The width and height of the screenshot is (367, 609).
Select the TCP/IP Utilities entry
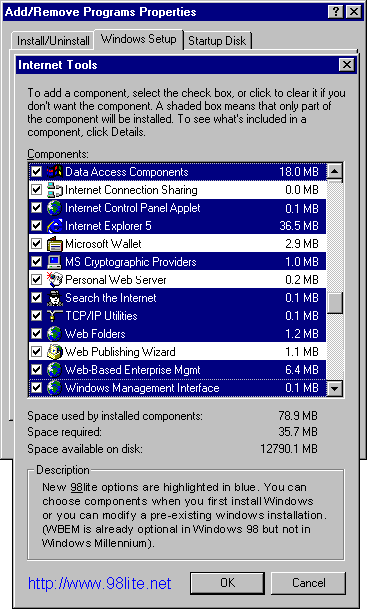click(x=177, y=316)
